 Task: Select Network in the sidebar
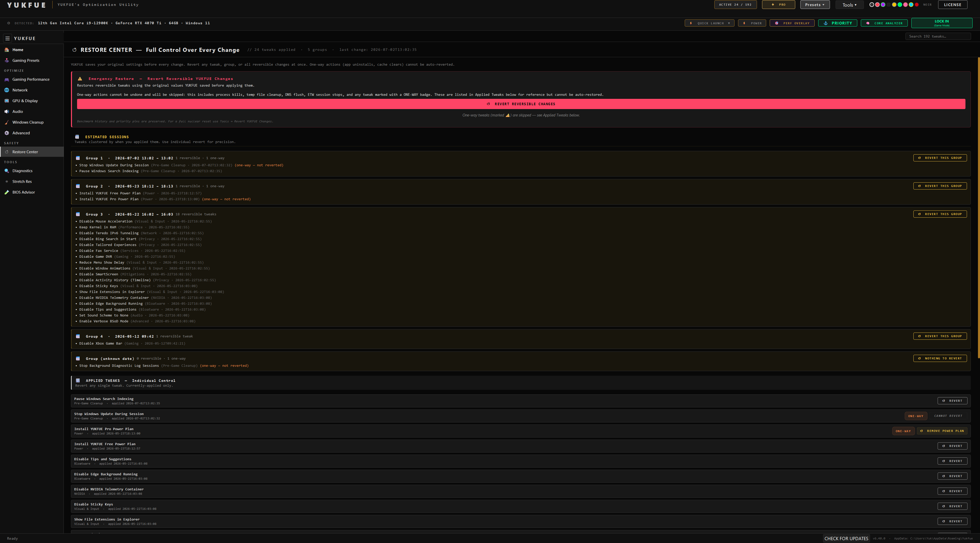32,90
